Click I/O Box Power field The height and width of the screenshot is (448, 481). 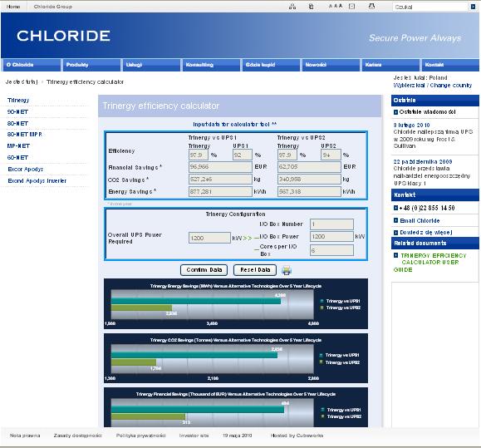point(331,237)
